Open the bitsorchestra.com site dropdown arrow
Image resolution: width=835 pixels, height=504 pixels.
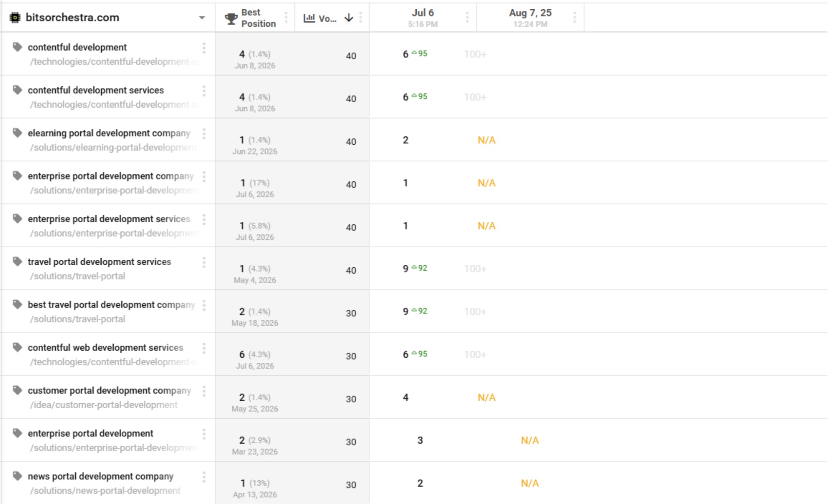coord(202,18)
